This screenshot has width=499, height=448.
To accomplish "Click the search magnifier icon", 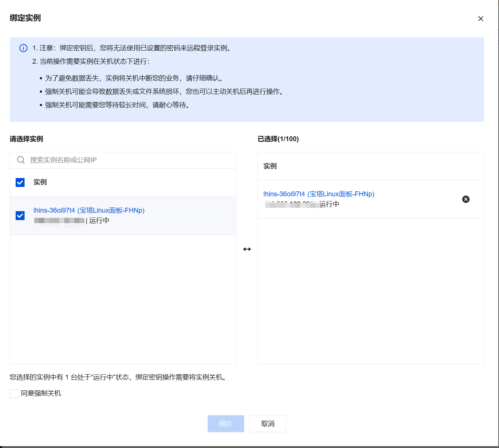I will coord(21,160).
